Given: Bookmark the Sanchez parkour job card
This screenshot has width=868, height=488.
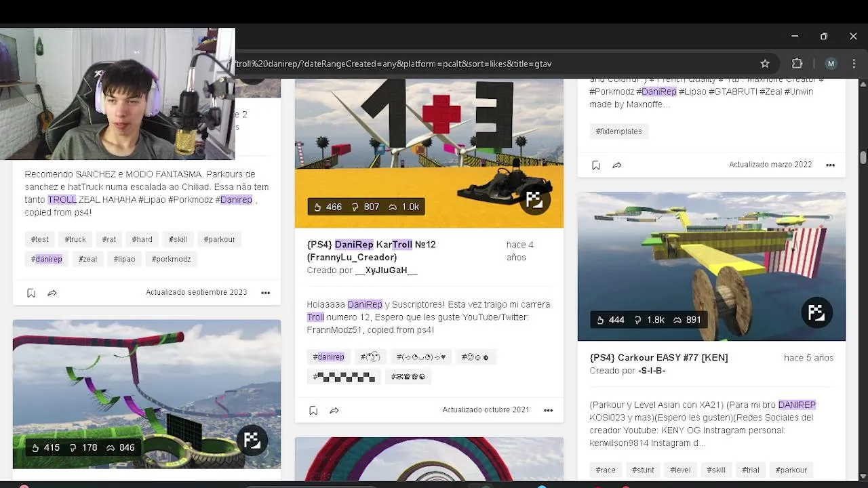Looking at the screenshot, I should pyautogui.click(x=31, y=293).
